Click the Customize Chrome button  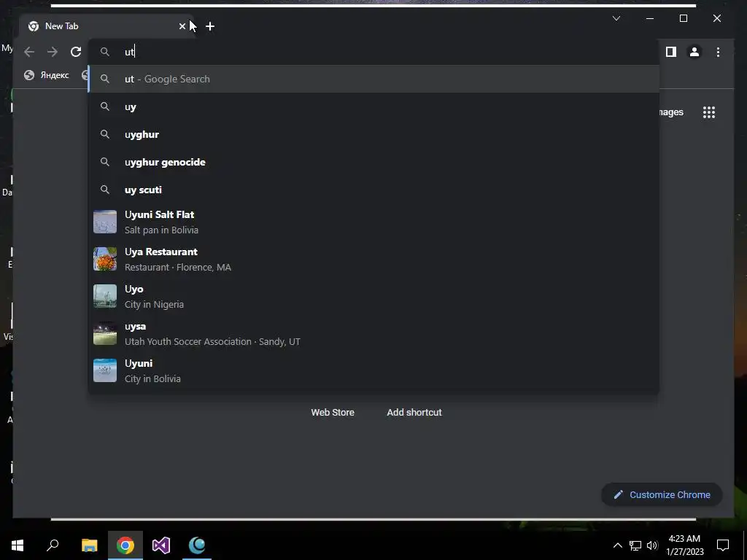pyautogui.click(x=662, y=495)
